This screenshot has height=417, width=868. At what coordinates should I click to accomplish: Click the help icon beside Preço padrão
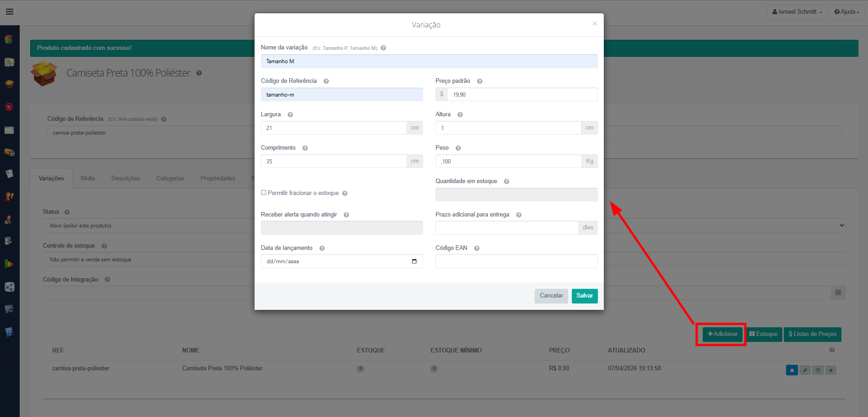pos(480,81)
